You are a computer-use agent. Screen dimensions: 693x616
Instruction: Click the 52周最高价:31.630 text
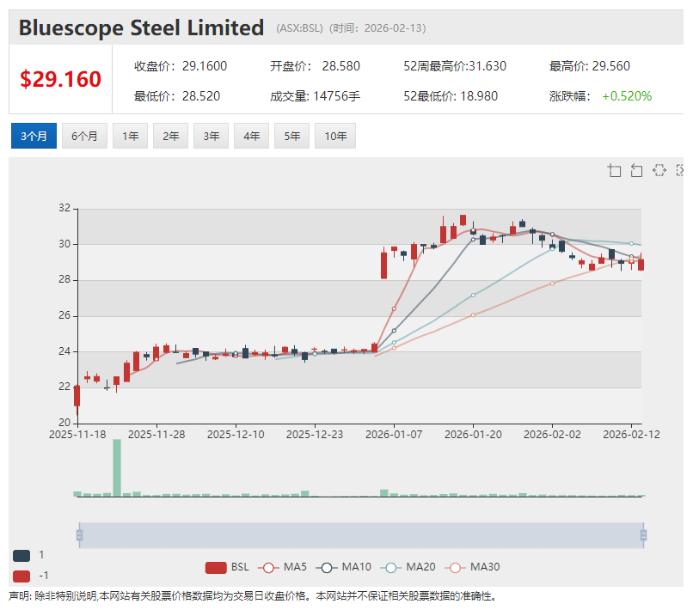point(455,66)
